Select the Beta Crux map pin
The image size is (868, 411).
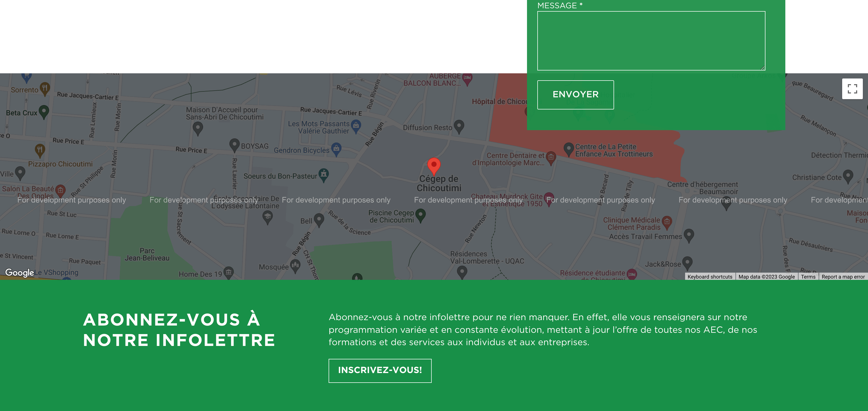point(44,112)
